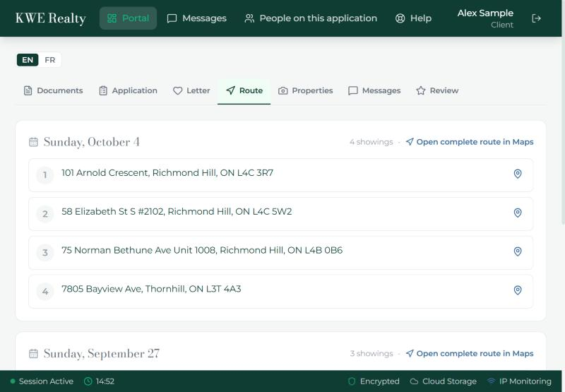Switch to the Application tab
Image resolution: width=565 pixels, height=392 pixels.
click(x=129, y=91)
